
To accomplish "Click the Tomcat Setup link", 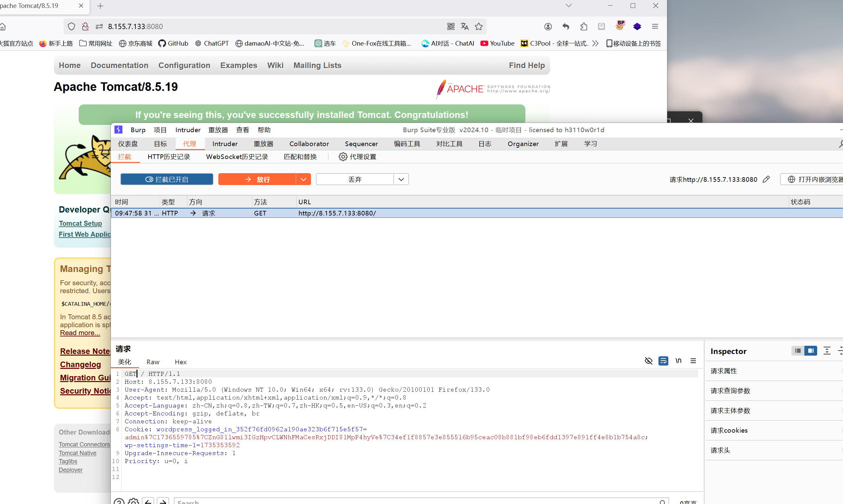I will pyautogui.click(x=80, y=223).
